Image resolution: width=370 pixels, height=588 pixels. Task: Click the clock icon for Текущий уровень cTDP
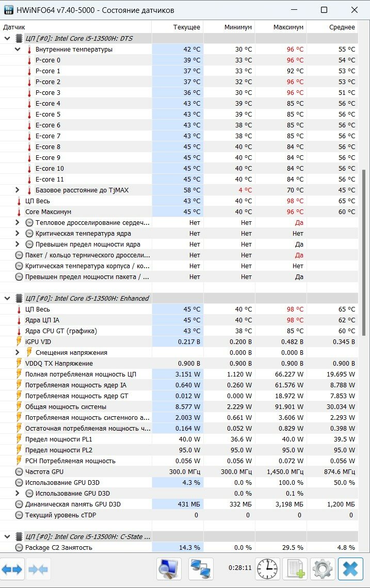point(19,515)
